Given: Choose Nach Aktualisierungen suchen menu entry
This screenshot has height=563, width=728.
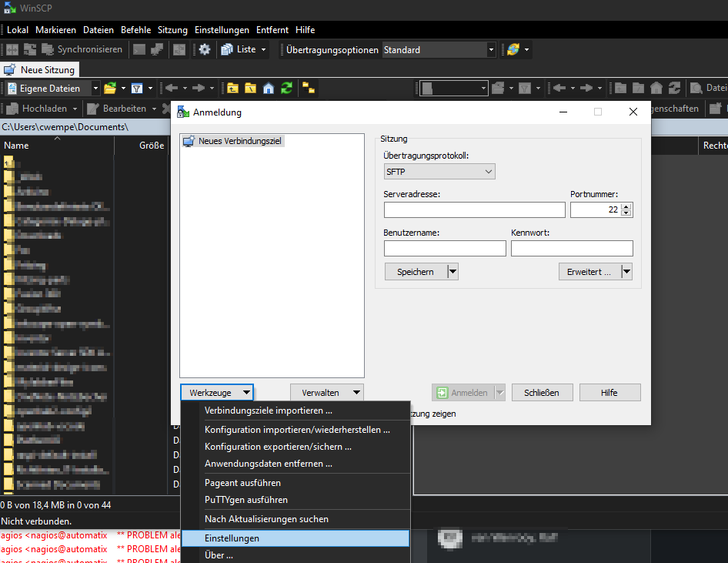Looking at the screenshot, I should click(296, 519).
